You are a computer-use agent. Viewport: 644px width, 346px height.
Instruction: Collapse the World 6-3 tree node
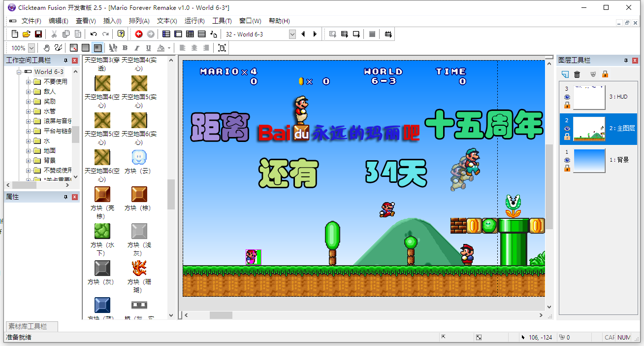click(x=19, y=71)
